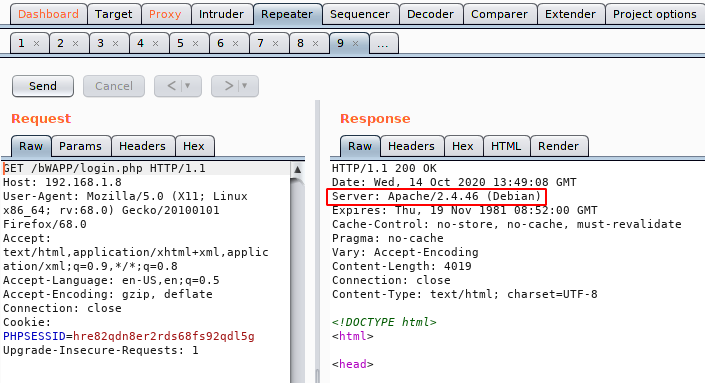This screenshot has width=705, height=383.
Task: Switch to the Response HTML tab
Action: [506, 146]
